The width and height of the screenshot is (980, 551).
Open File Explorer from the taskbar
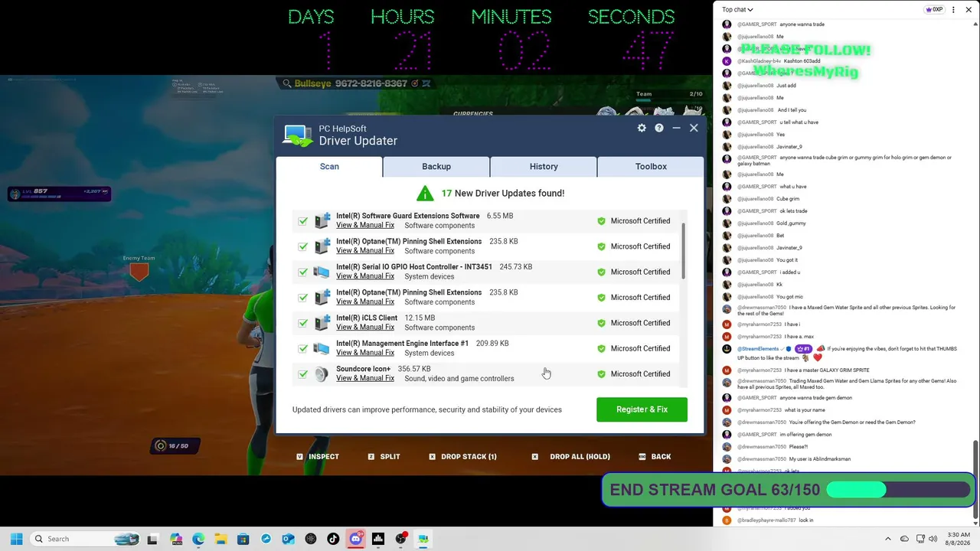pos(220,539)
